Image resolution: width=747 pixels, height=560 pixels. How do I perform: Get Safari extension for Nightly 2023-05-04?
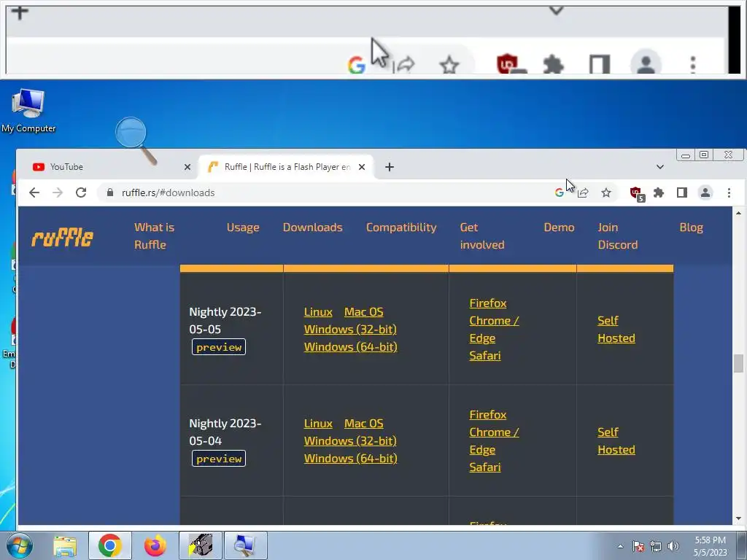click(485, 467)
